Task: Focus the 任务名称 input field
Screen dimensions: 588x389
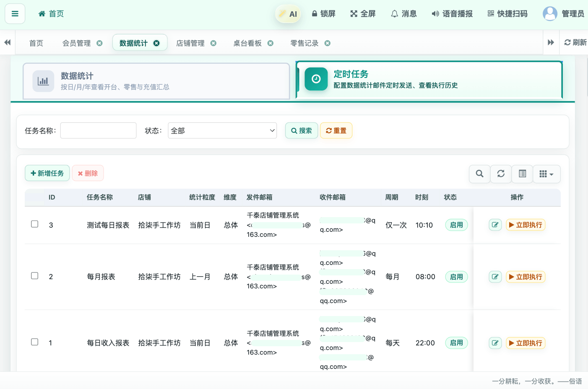Action: click(x=99, y=130)
